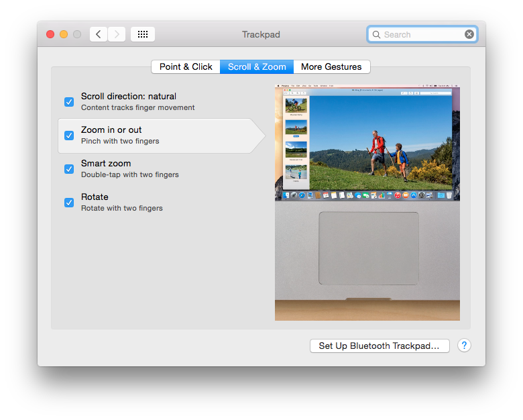Uncheck the Rotate checkbox
This screenshot has height=420, width=523.
69,203
